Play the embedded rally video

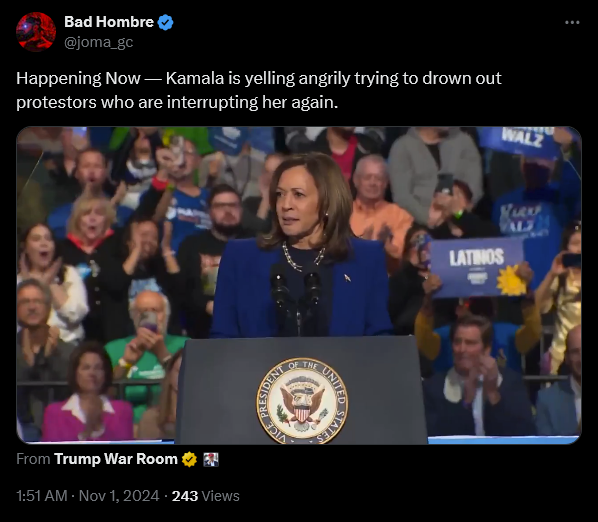299,285
